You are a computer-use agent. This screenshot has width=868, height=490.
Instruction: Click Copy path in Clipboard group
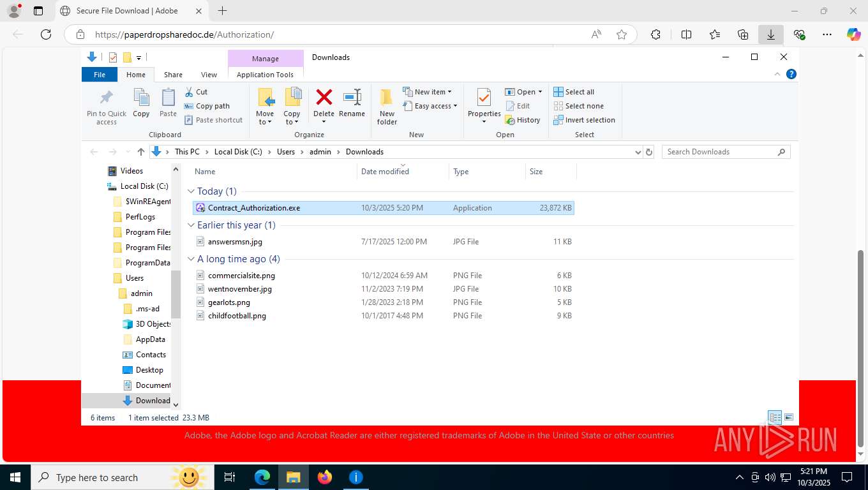[207, 106]
